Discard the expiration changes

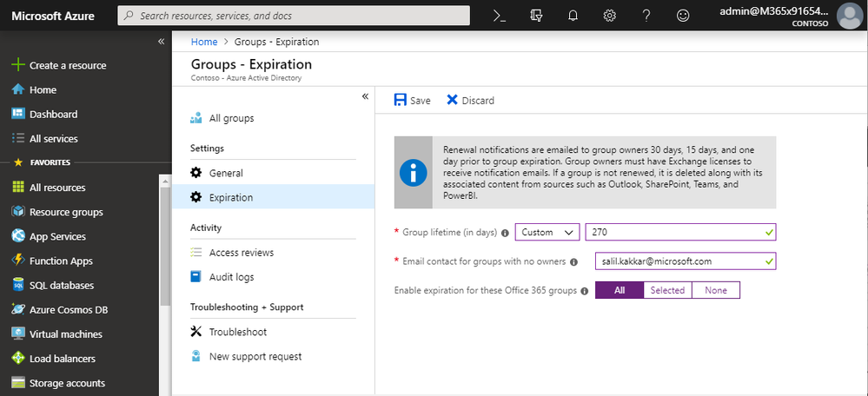click(470, 100)
